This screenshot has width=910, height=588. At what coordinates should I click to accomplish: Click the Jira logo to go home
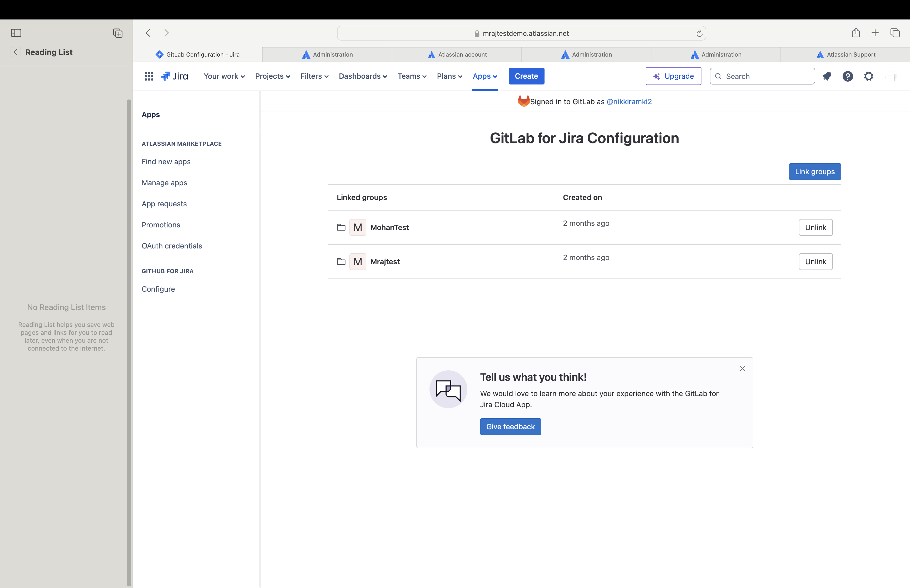(x=174, y=76)
